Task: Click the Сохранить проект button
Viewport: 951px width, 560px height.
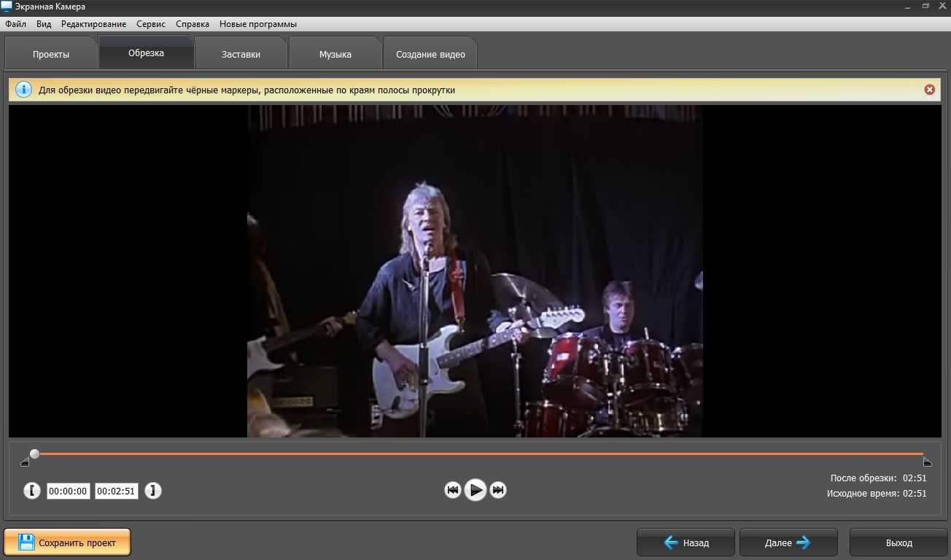Action: pyautogui.click(x=67, y=542)
